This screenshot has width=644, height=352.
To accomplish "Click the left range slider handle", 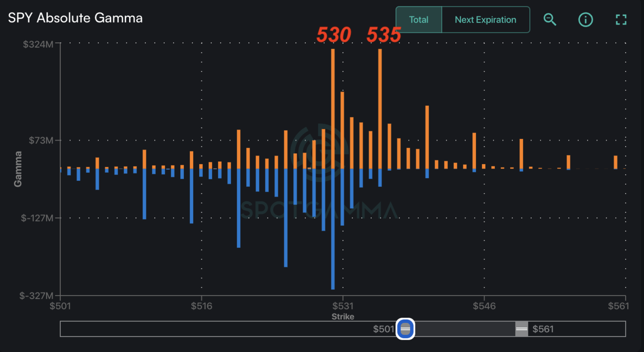I will pos(405,329).
